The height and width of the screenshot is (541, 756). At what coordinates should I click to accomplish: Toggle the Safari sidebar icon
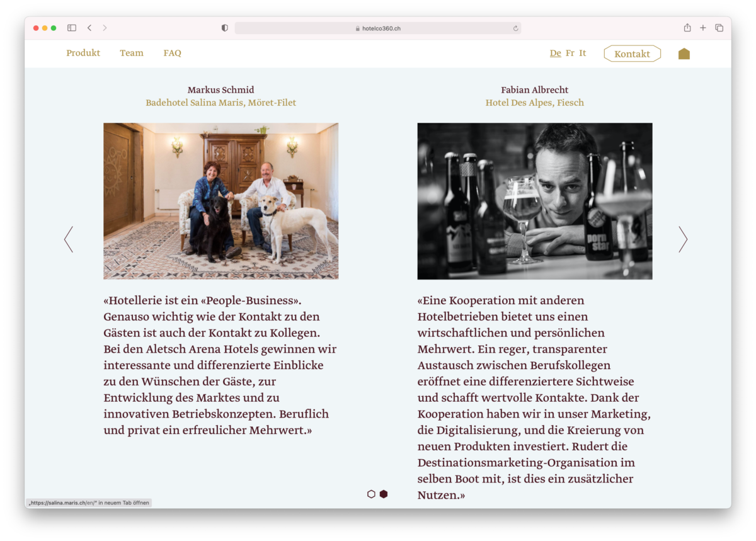click(72, 28)
